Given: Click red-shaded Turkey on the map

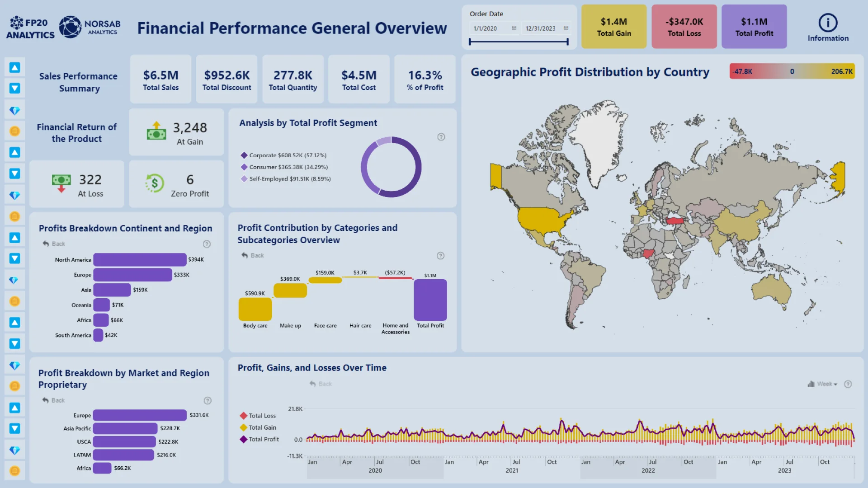Looking at the screenshot, I should (x=675, y=221).
